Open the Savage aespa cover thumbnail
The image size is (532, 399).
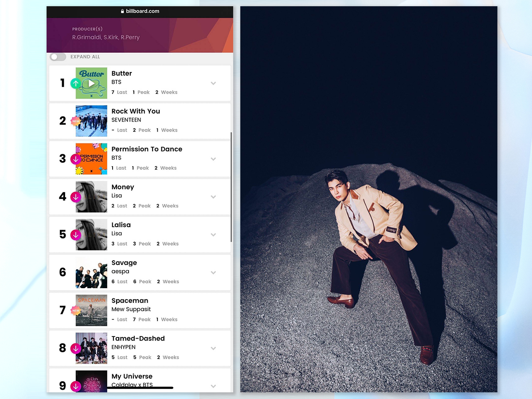pos(91,273)
